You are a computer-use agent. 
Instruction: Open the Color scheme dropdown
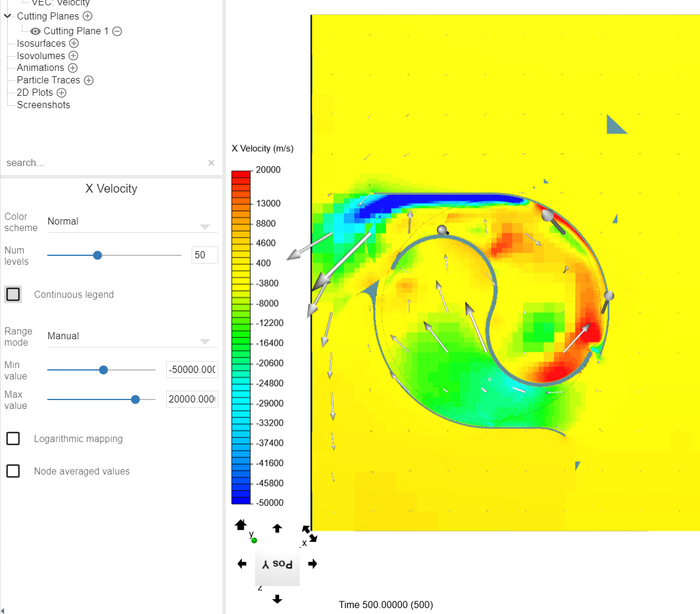tap(132, 222)
